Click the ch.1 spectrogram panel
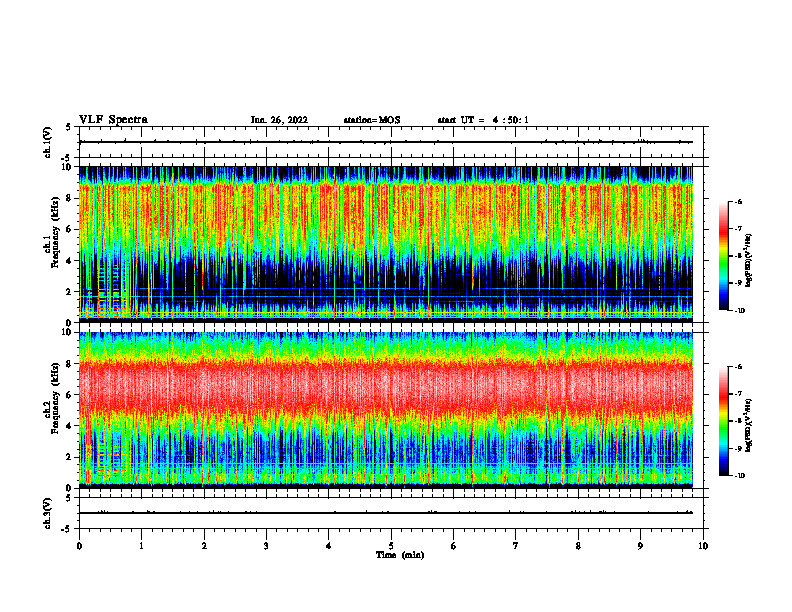Screen dimensions: 792x612 [386, 244]
